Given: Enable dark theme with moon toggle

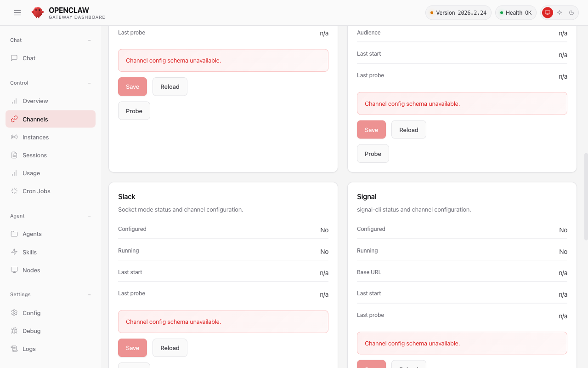Looking at the screenshot, I should (571, 13).
